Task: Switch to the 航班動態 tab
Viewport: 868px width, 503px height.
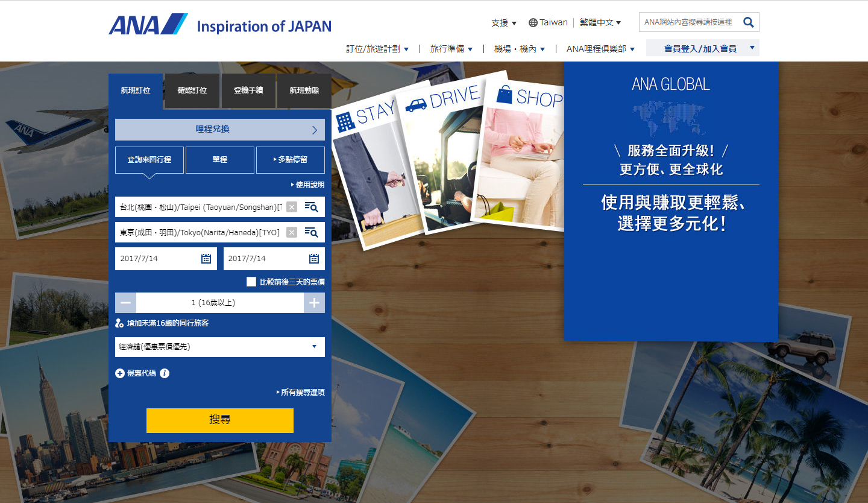Action: tap(304, 90)
